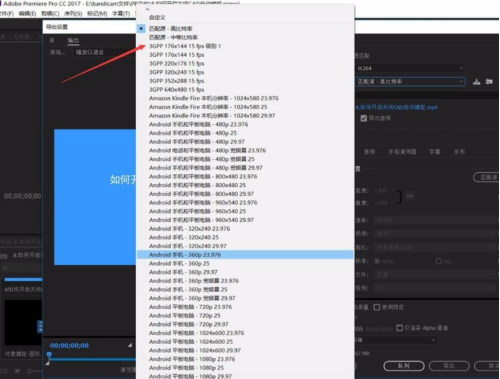Select Amazon Kindle Fire 1024x580 29.97 preset

245,116
